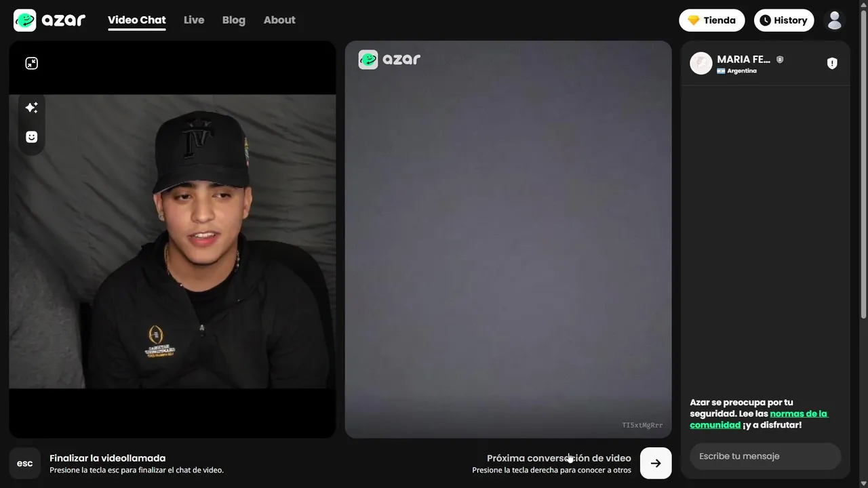The image size is (868, 488).
Task: Collapse the video with the shrink icon
Action: point(31,63)
